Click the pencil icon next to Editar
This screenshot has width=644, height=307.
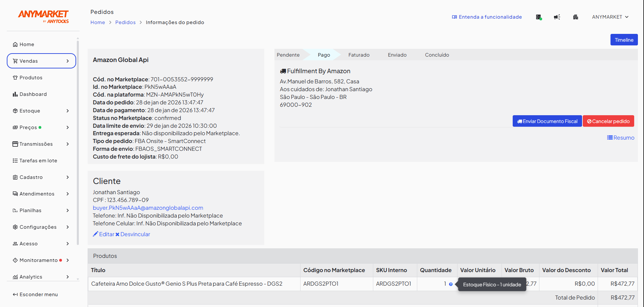click(95, 234)
